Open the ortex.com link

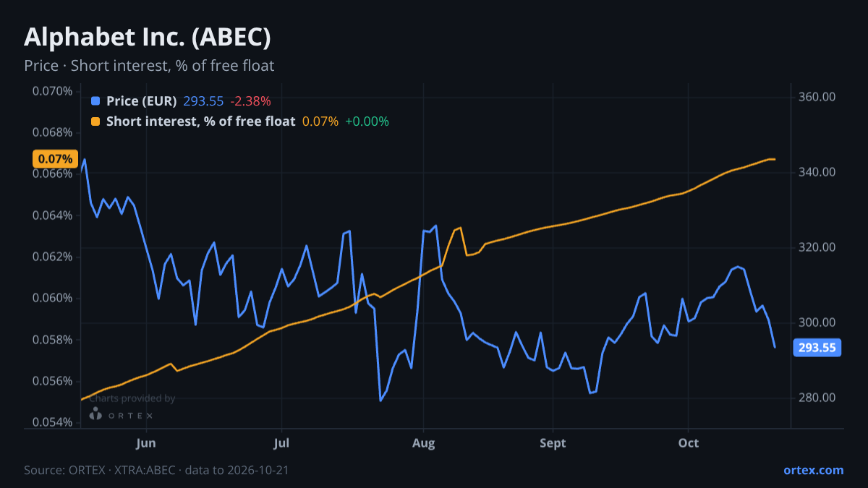click(x=813, y=470)
